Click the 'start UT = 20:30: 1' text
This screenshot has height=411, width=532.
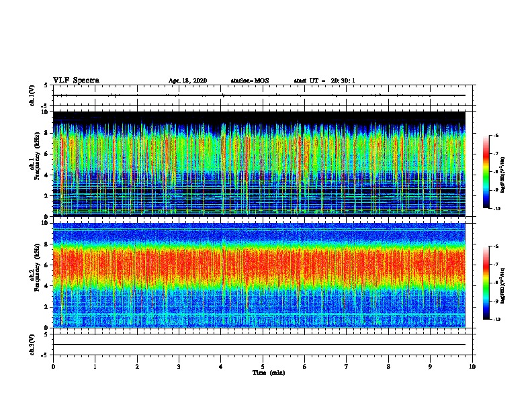(x=324, y=81)
